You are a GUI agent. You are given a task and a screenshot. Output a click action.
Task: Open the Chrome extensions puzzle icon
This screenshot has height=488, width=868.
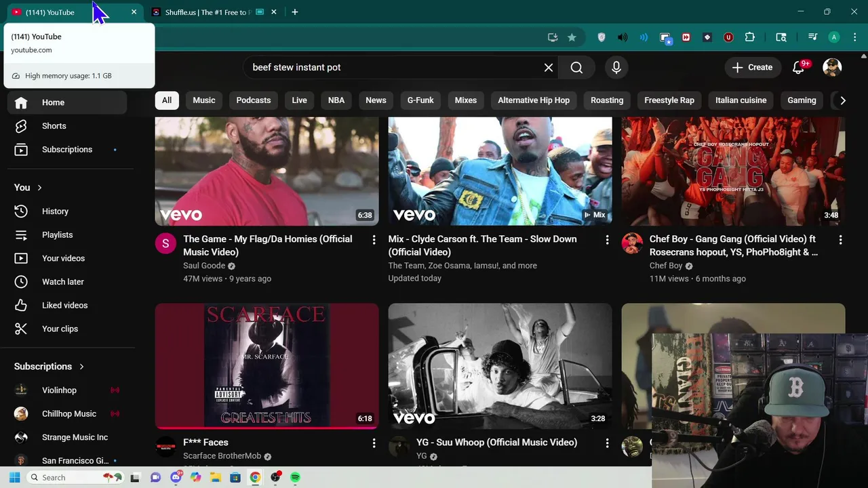[x=750, y=38]
